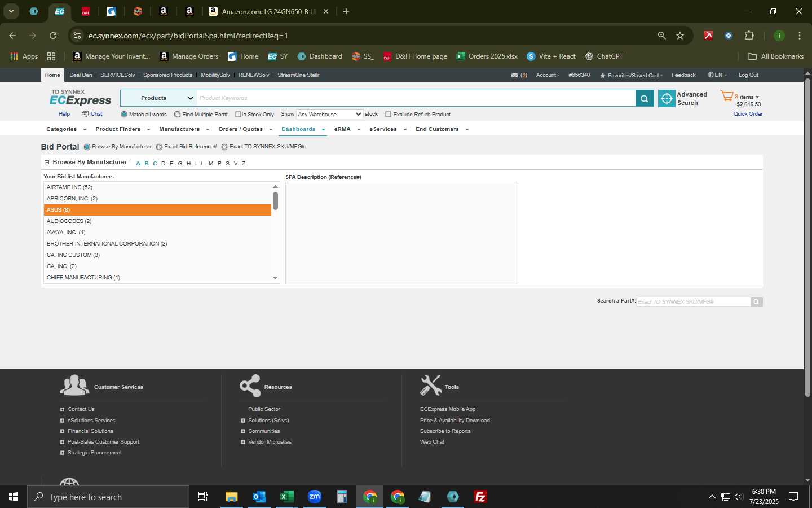Open Contact Us footer link
Screen dimensions: 812x508
point(81,409)
